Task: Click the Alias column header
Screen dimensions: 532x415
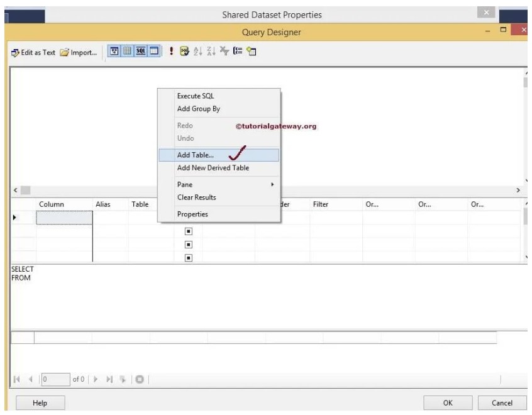Action: (x=110, y=204)
